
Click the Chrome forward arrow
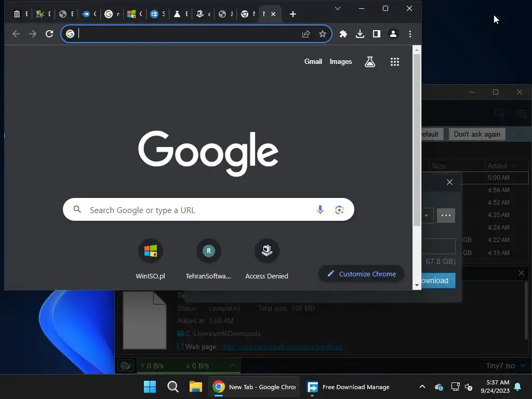[x=33, y=34]
